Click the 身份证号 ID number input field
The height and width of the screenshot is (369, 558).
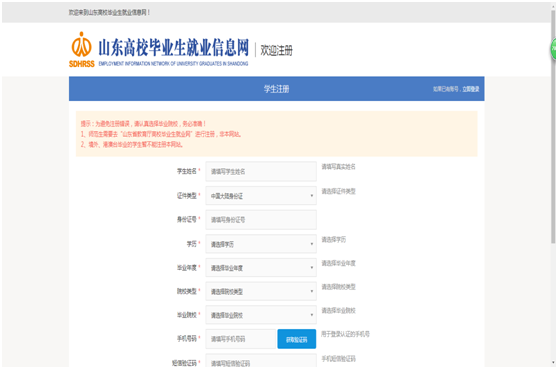pyautogui.click(x=261, y=220)
